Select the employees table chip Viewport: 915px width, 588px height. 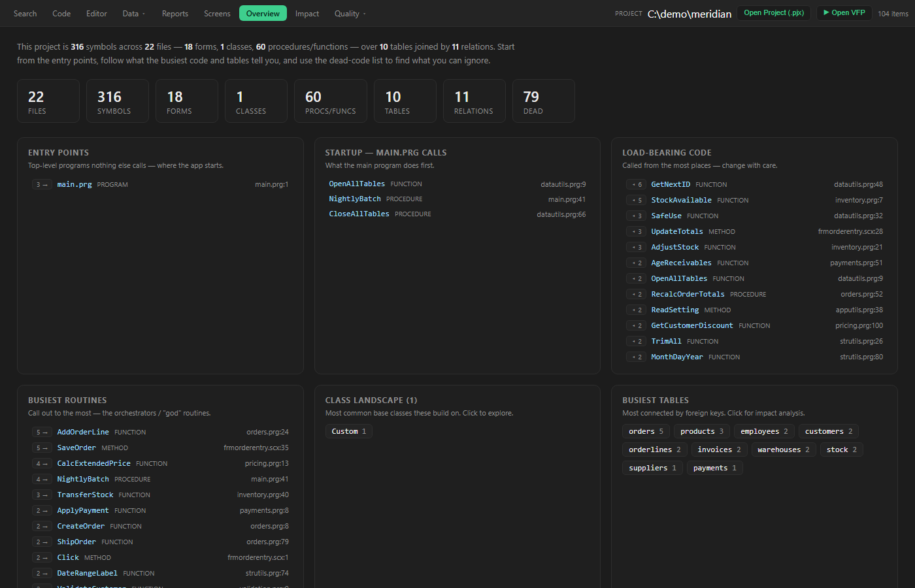pos(764,431)
